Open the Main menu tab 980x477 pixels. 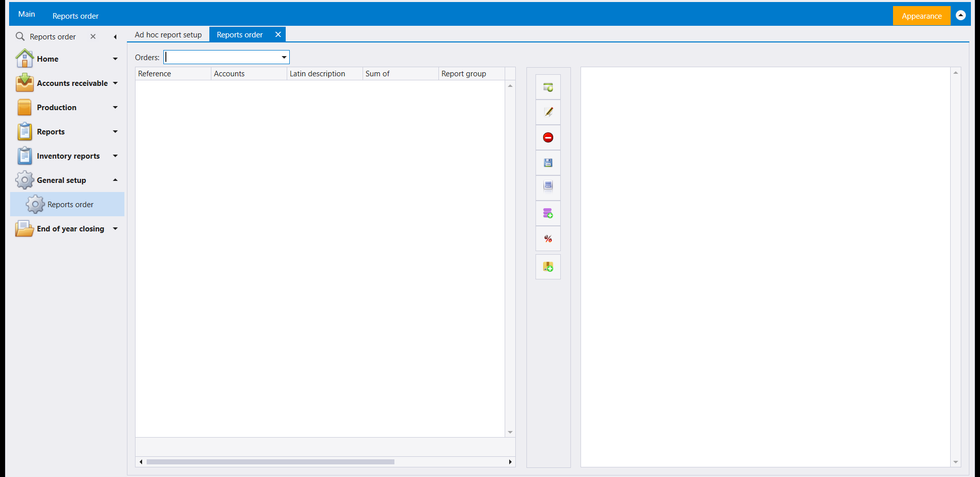click(27, 14)
